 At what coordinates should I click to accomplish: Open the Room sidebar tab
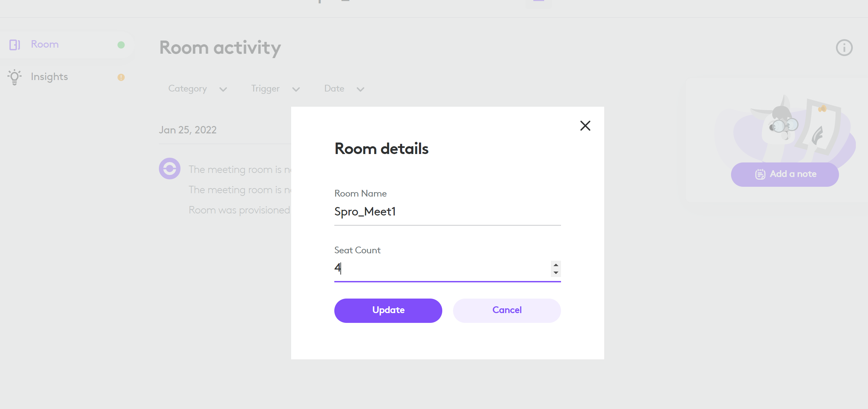pyautogui.click(x=45, y=45)
